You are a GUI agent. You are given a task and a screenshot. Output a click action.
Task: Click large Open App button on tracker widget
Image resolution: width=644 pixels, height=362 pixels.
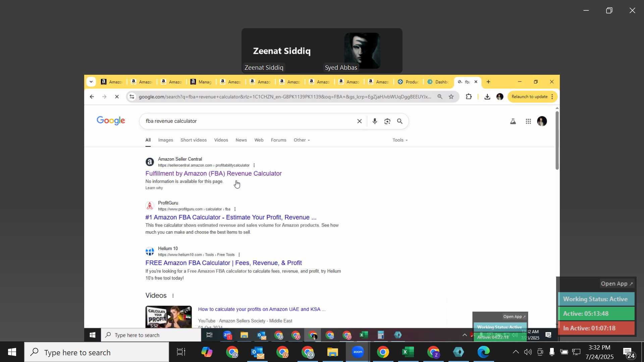(616, 284)
